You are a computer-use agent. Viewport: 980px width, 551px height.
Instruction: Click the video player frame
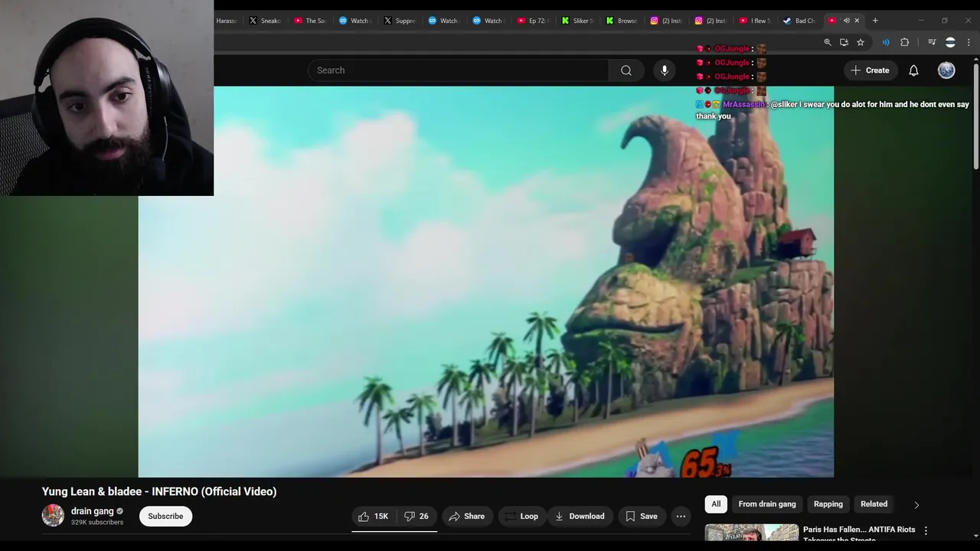click(x=486, y=282)
